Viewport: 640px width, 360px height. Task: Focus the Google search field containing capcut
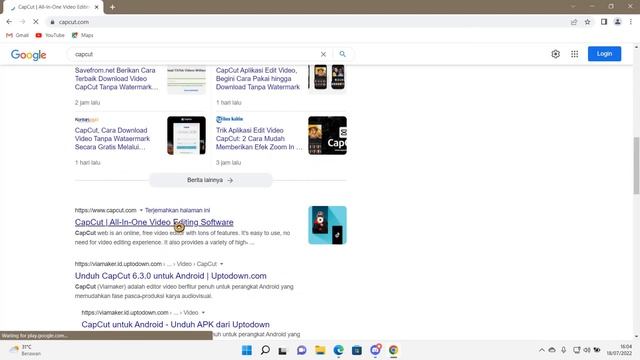tap(195, 54)
